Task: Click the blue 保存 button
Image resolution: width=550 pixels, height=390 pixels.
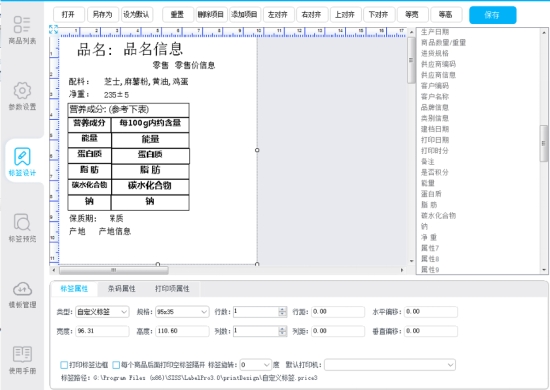Action: point(492,15)
